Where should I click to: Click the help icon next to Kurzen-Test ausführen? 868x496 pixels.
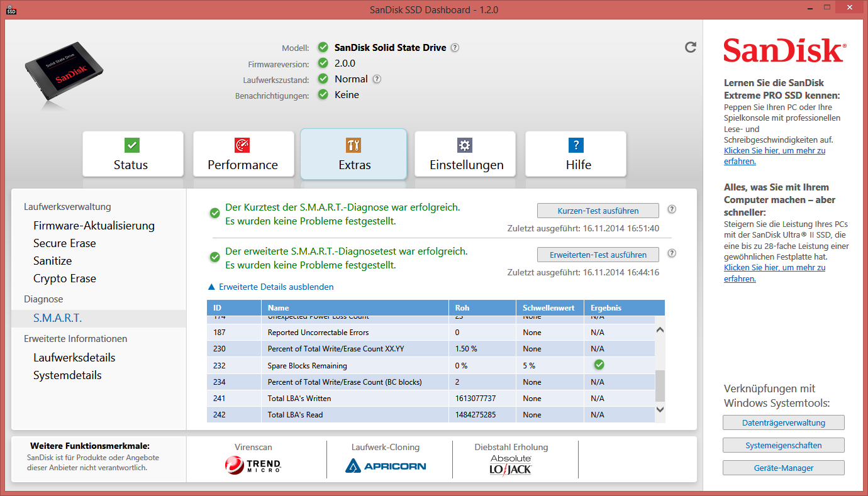672,209
